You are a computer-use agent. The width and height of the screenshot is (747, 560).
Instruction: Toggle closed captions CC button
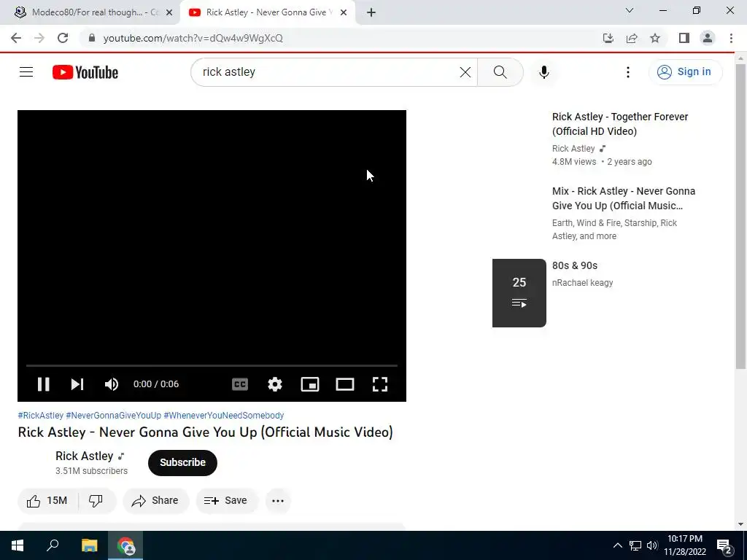click(x=239, y=384)
